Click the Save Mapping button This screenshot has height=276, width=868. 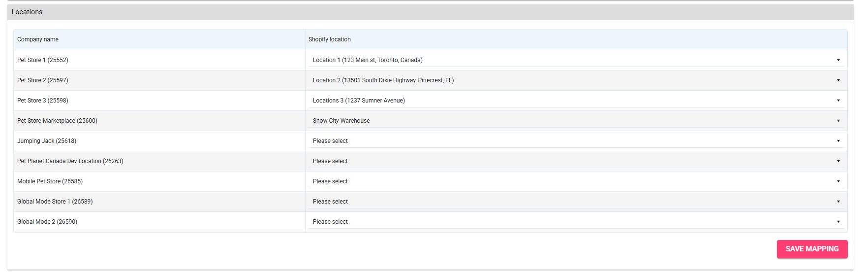[x=812, y=249]
